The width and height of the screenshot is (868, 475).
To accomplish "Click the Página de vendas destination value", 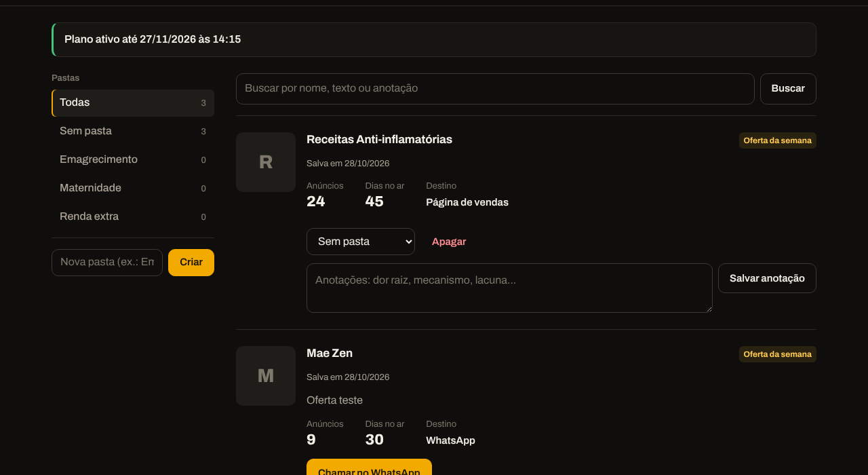I will click(467, 202).
